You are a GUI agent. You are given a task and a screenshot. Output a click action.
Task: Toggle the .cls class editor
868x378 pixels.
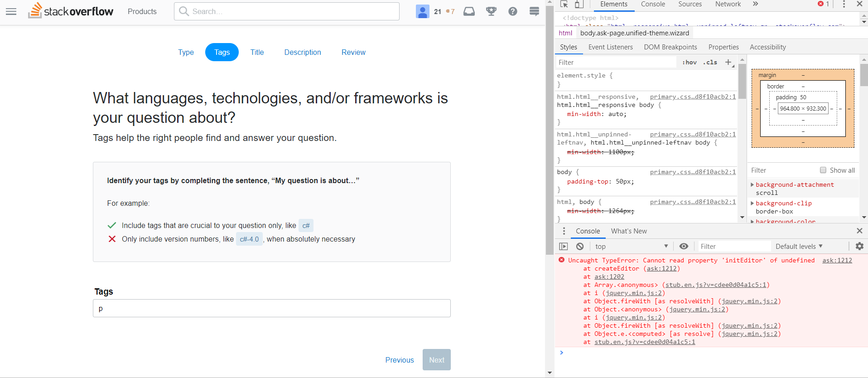710,63
